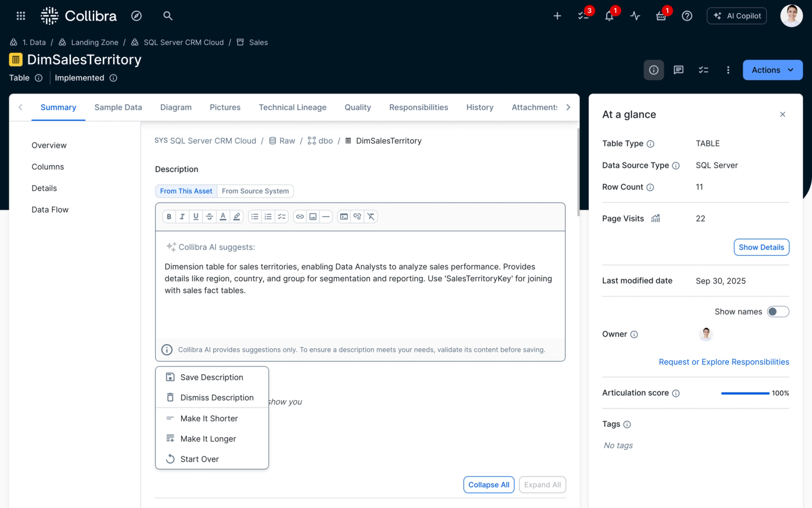This screenshot has height=508, width=812.
Task: Click the clear formatting icon
Action: (371, 217)
